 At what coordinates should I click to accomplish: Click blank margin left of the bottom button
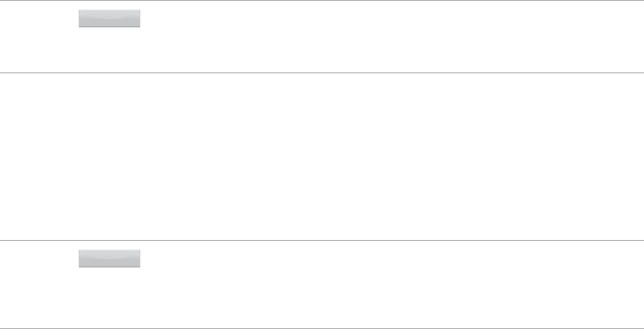38,258
